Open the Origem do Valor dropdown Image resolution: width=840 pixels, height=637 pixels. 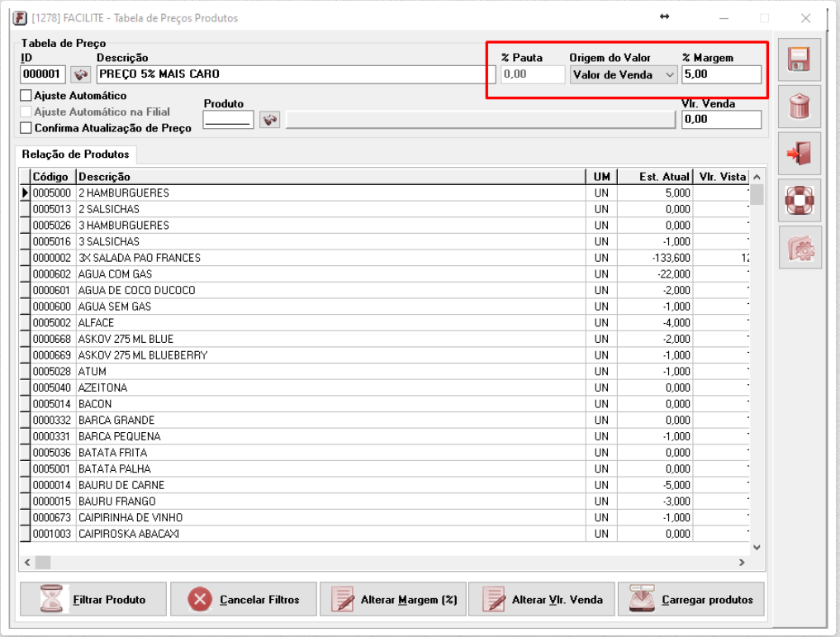[x=624, y=74]
